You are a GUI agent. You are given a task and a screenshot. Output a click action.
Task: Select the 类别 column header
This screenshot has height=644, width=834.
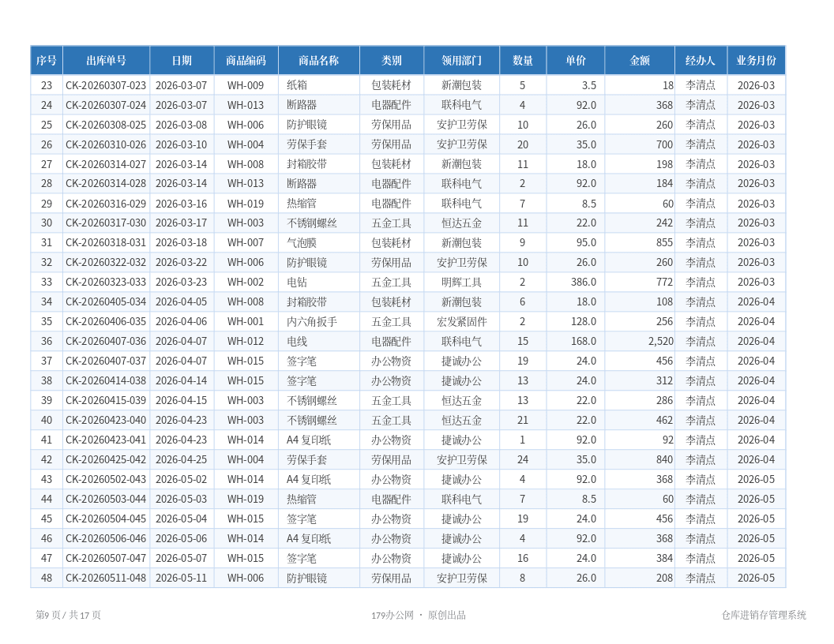(392, 61)
